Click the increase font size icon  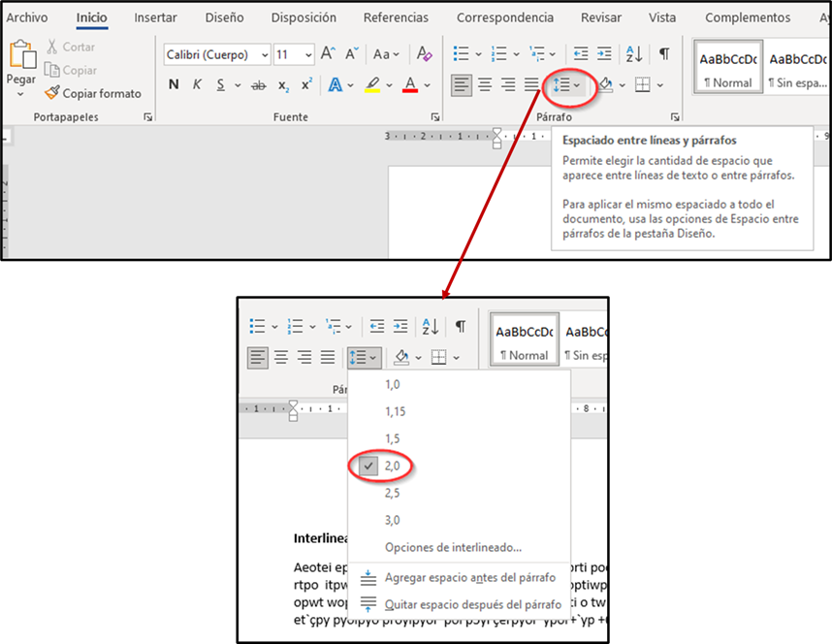[328, 54]
